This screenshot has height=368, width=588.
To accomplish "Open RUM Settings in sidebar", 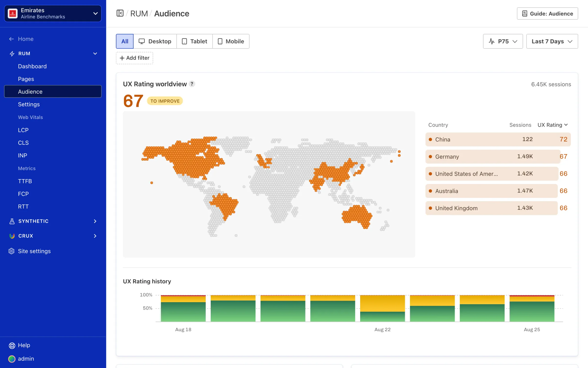I will pyautogui.click(x=29, y=104).
